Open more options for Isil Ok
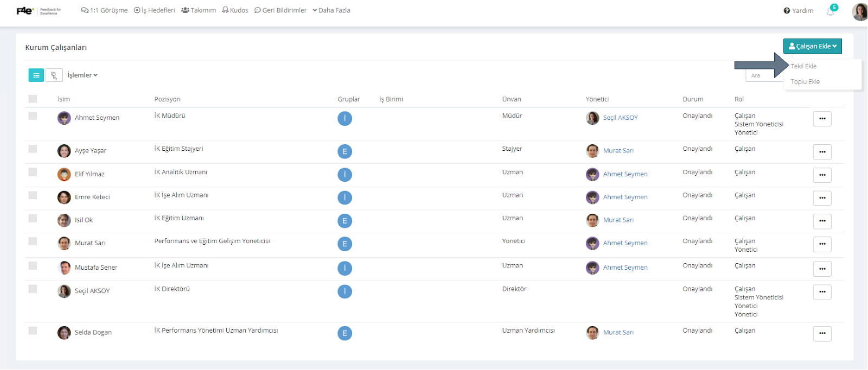 (822, 221)
